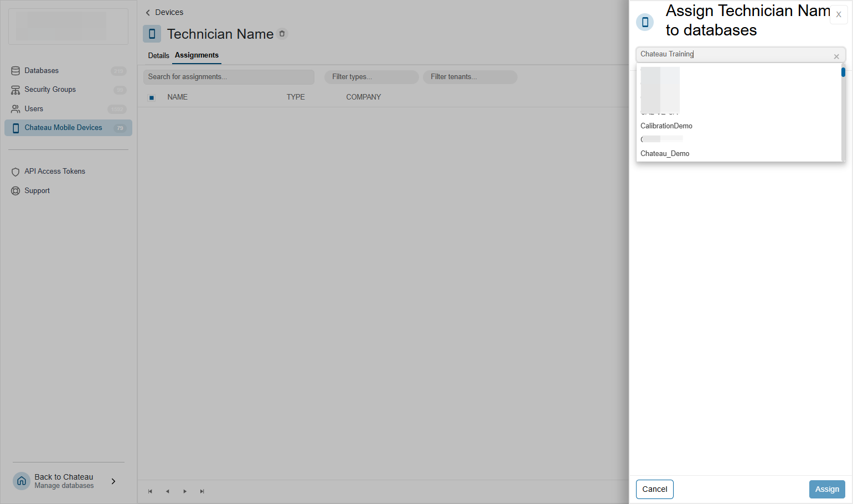Select Chateau_Demo from the dropdown list
This screenshot has height=504, width=853.
click(665, 154)
